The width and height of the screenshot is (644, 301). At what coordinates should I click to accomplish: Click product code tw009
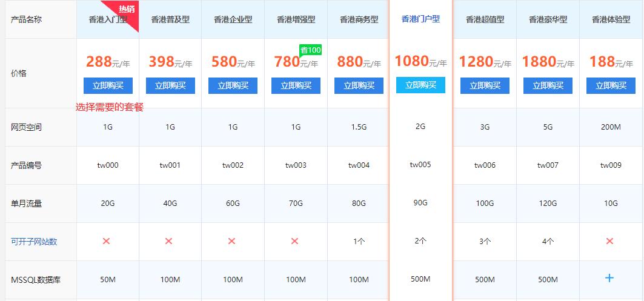[x=611, y=165]
